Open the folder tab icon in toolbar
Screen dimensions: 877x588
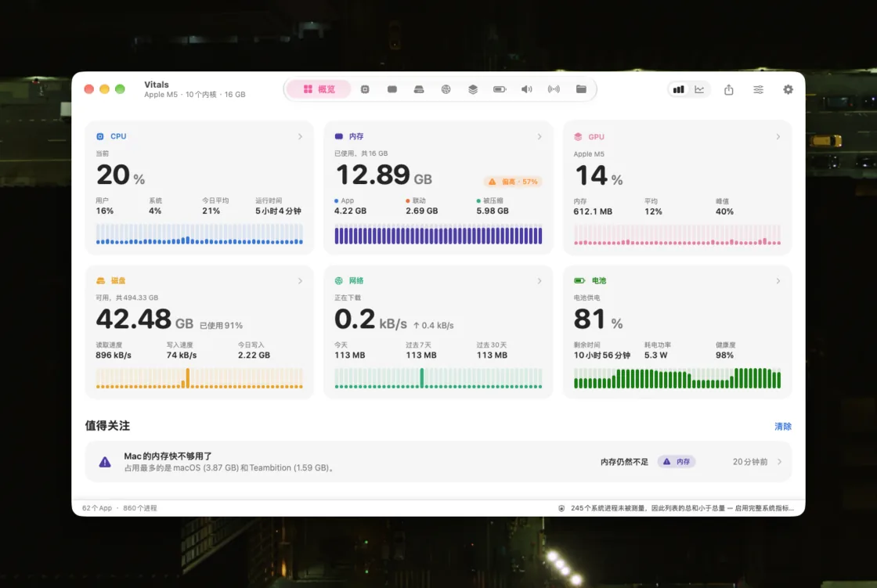581,89
